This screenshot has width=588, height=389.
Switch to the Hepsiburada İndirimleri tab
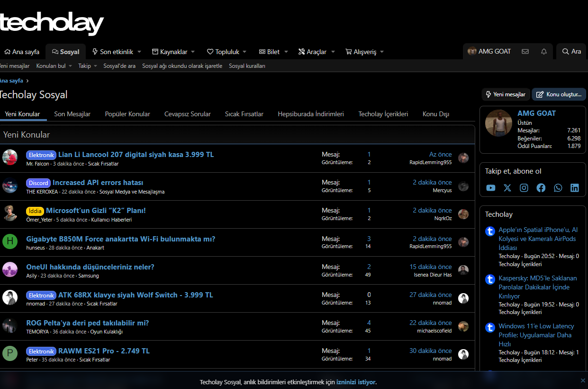tap(311, 114)
